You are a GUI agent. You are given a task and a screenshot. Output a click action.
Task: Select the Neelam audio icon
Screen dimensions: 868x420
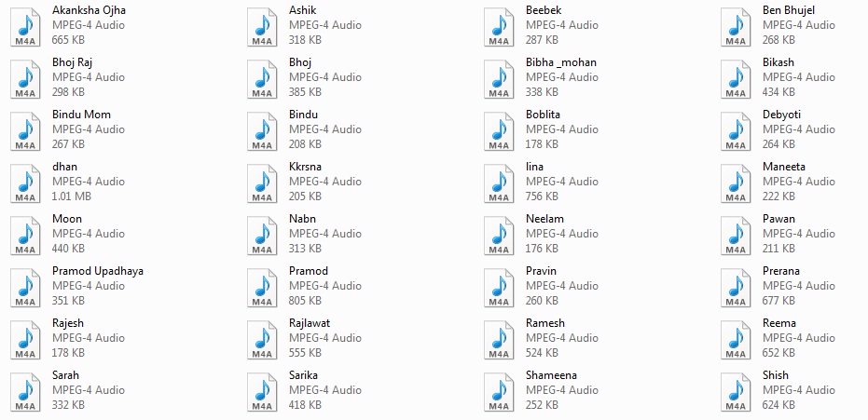coord(500,236)
